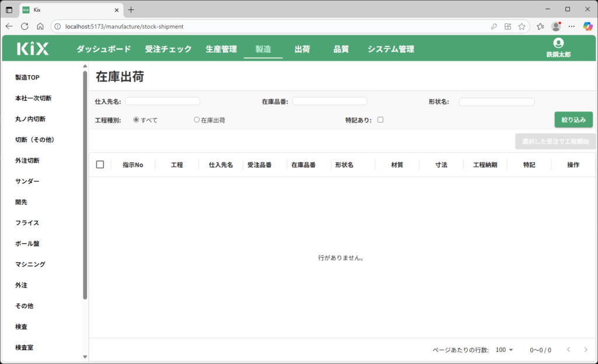
Task: Click the green 絞り込み filter button
Action: (573, 120)
